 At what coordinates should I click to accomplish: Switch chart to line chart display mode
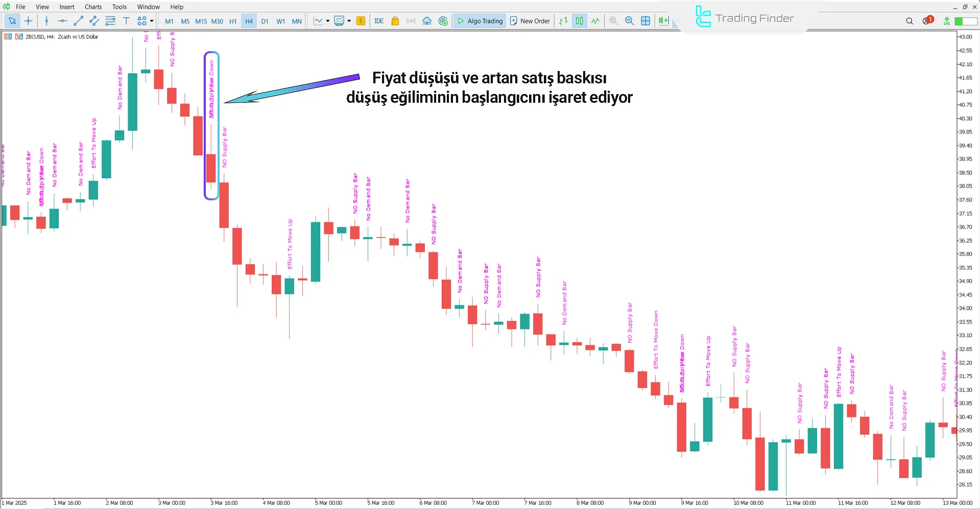[x=595, y=21]
